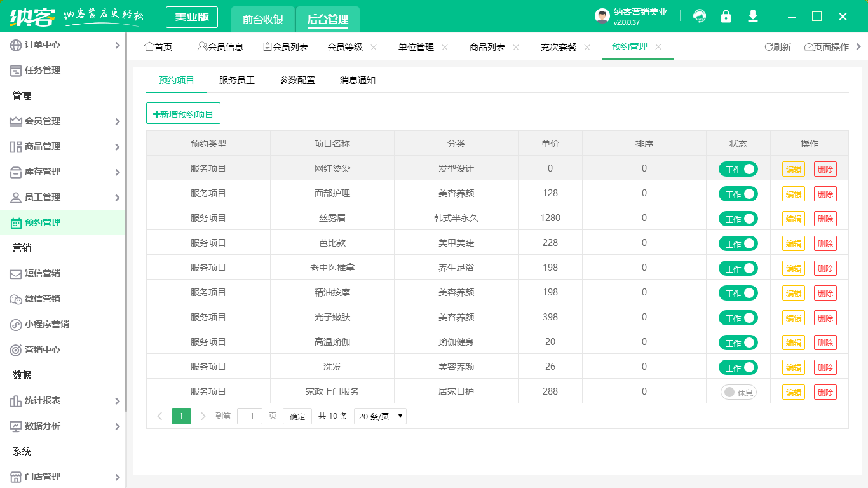Screen dimensions: 868x488
Task: Click the download icon in title bar
Action: click(753, 17)
